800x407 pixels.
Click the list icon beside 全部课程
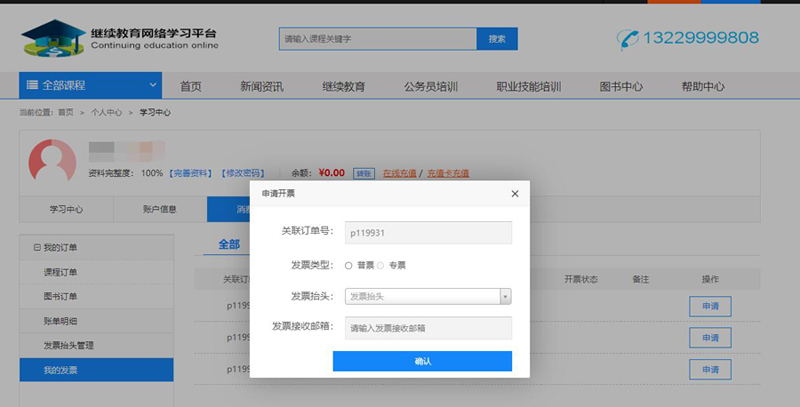[33, 86]
